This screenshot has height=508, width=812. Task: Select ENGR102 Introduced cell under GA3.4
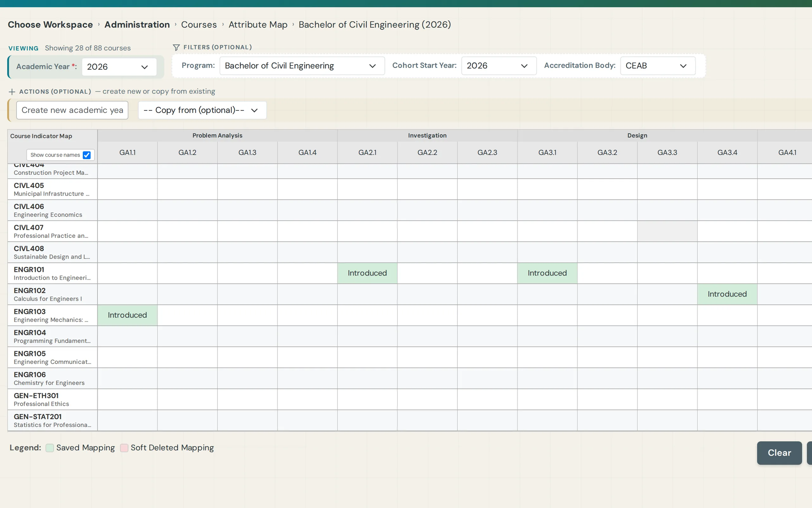[727, 294]
